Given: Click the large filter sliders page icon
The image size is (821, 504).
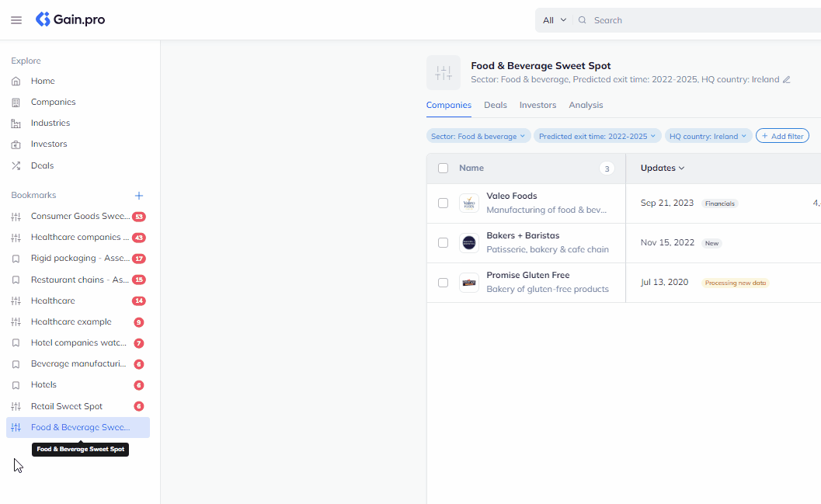Looking at the screenshot, I should pos(444,73).
